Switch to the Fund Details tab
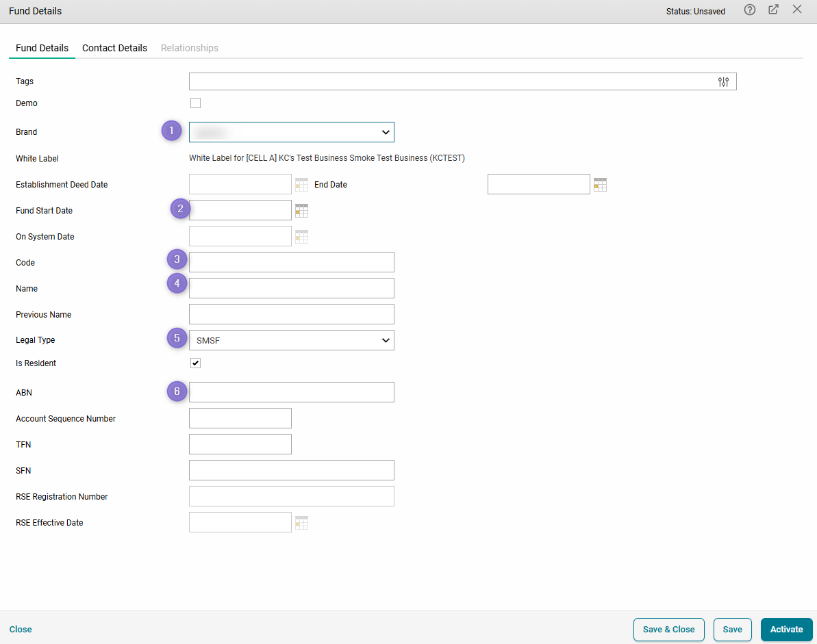This screenshot has height=644, width=817. click(42, 48)
